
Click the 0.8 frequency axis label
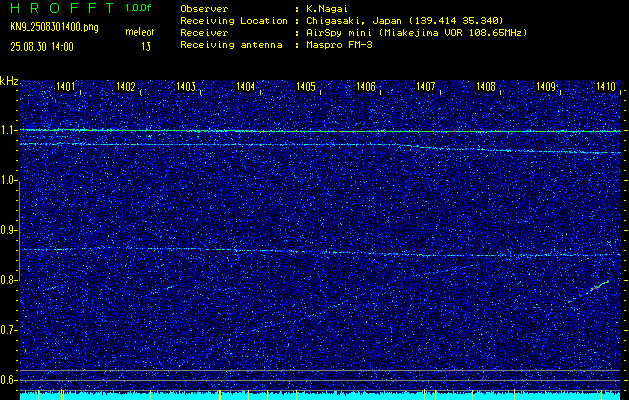click(6, 280)
